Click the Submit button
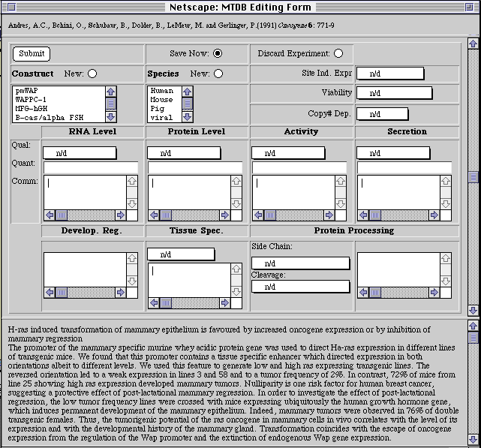The height and width of the screenshot is (448, 481). pos(32,54)
